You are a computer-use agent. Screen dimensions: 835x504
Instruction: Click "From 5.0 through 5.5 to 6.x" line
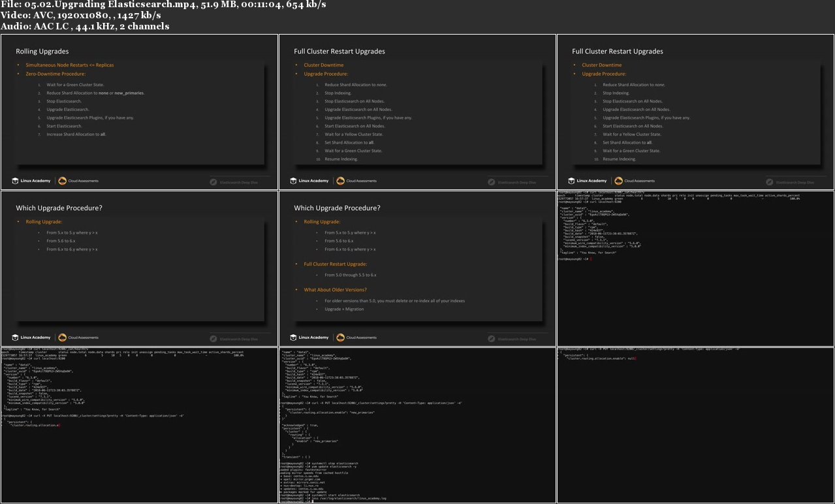tap(351, 275)
